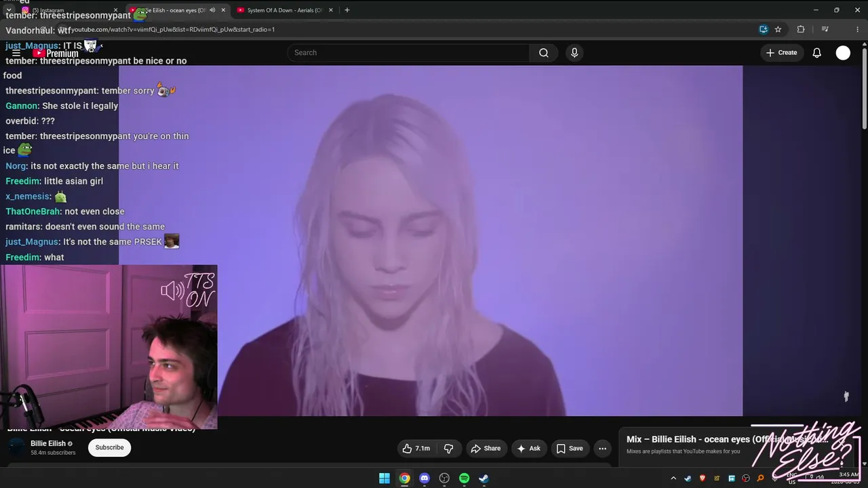Click chat username "Norg"
Image resolution: width=868 pixels, height=488 pixels.
tap(16, 166)
